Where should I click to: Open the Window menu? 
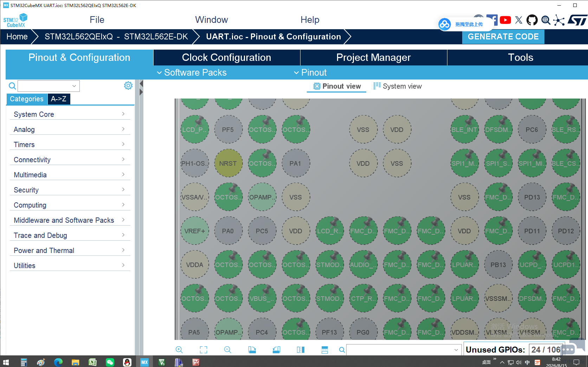coord(212,20)
